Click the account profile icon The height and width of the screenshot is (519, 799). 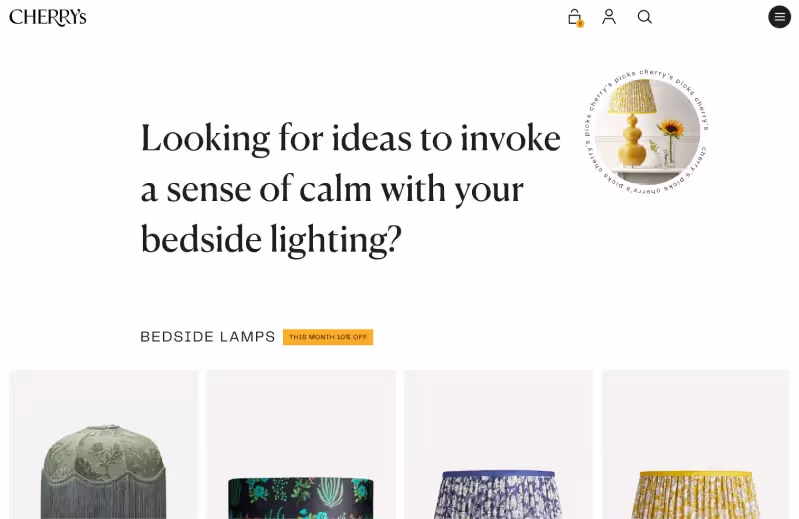click(x=609, y=17)
